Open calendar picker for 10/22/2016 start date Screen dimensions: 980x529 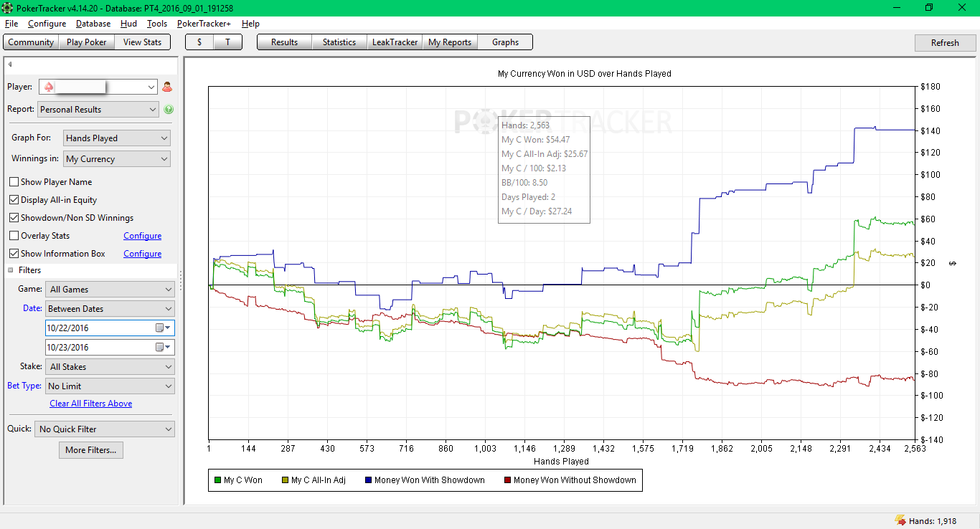163,328
